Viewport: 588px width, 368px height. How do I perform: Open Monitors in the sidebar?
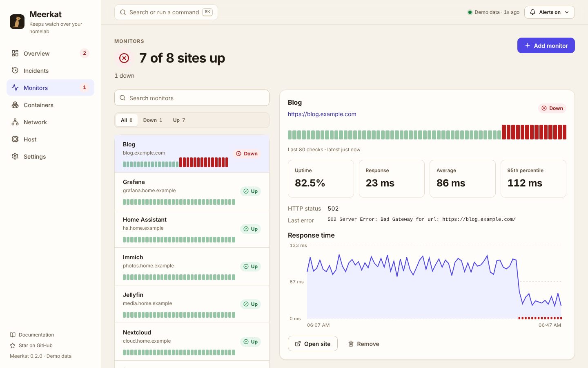(x=50, y=88)
